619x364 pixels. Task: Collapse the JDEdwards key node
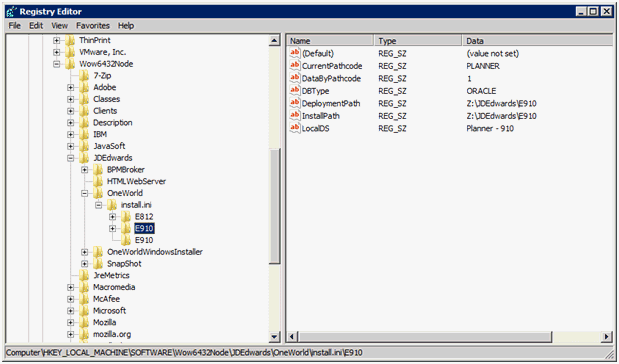(x=71, y=158)
